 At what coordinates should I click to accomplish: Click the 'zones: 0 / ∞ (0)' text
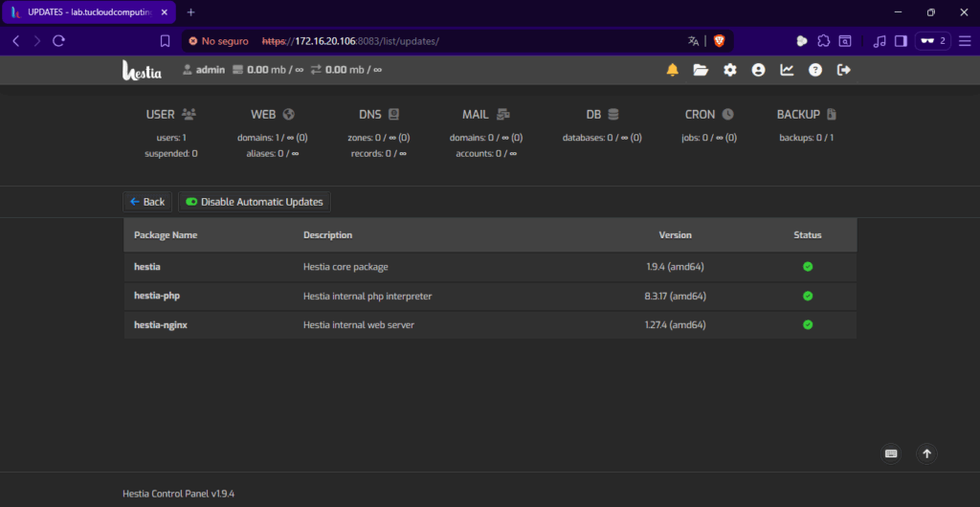(379, 138)
